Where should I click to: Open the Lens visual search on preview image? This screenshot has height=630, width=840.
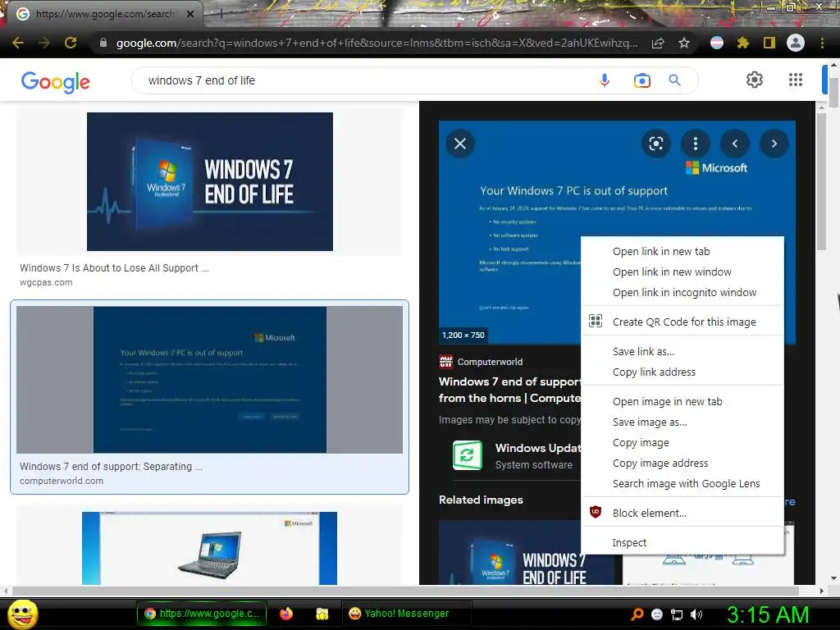(x=655, y=144)
